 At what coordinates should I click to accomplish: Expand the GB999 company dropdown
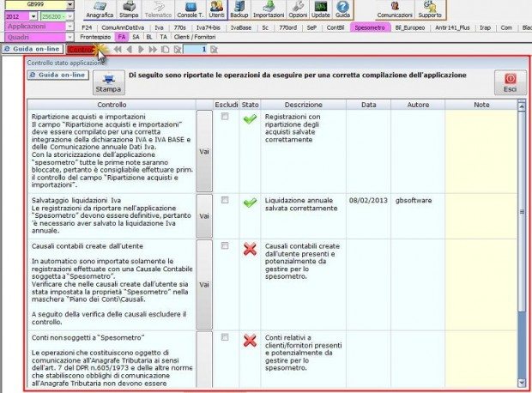coord(70,5)
